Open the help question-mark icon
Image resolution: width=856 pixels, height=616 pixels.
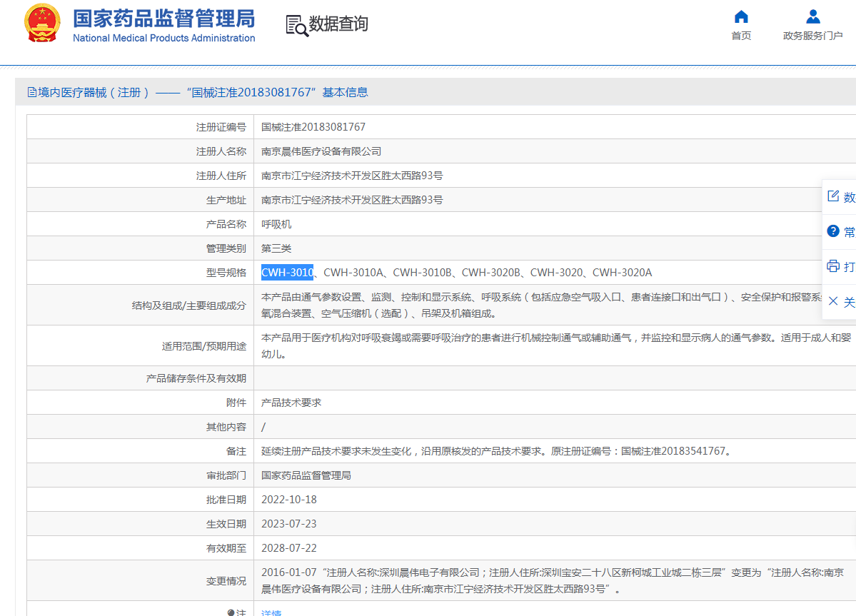coord(833,231)
